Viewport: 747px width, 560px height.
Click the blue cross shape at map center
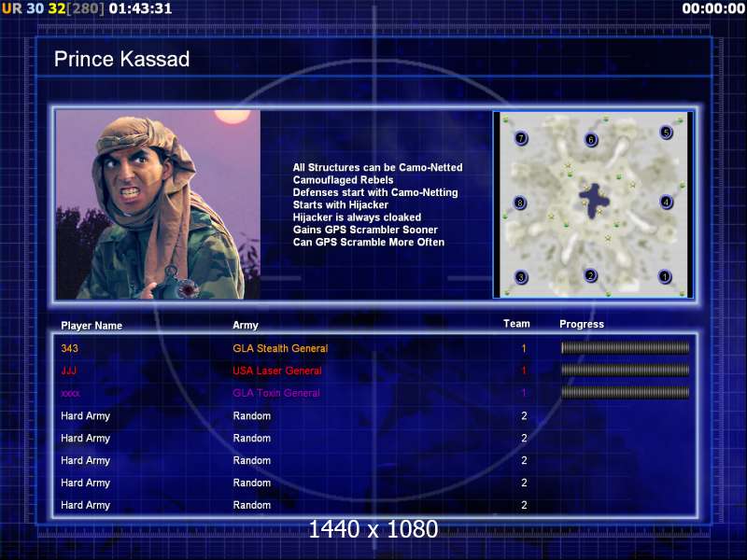tap(594, 200)
